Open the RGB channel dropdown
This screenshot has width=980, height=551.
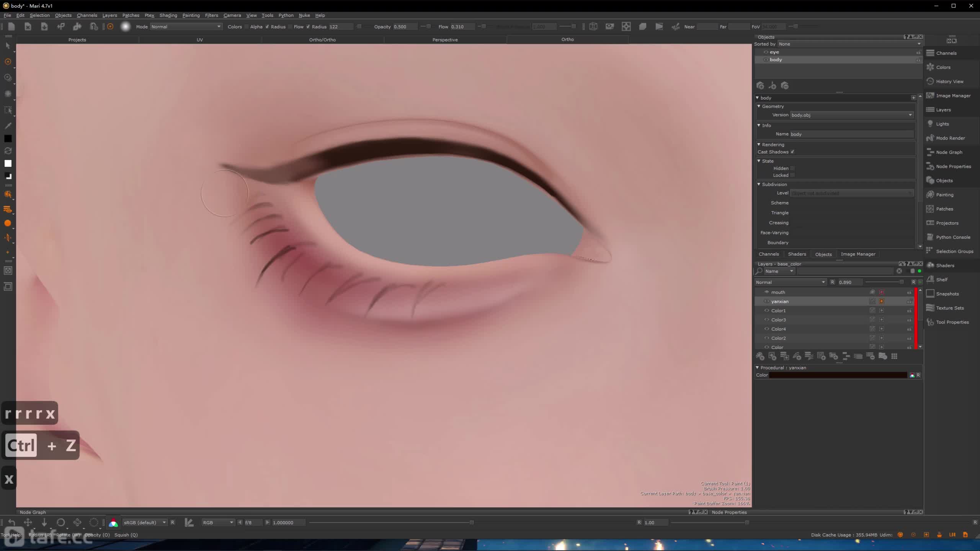click(218, 523)
